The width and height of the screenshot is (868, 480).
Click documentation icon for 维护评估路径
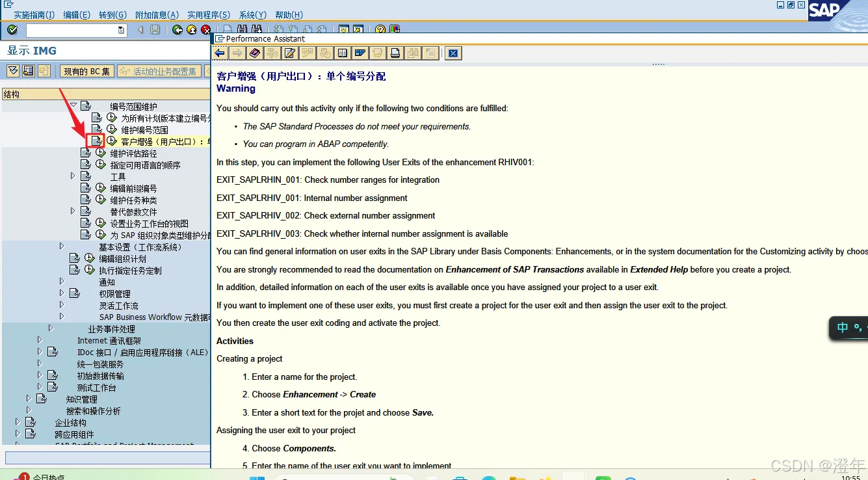coord(86,153)
